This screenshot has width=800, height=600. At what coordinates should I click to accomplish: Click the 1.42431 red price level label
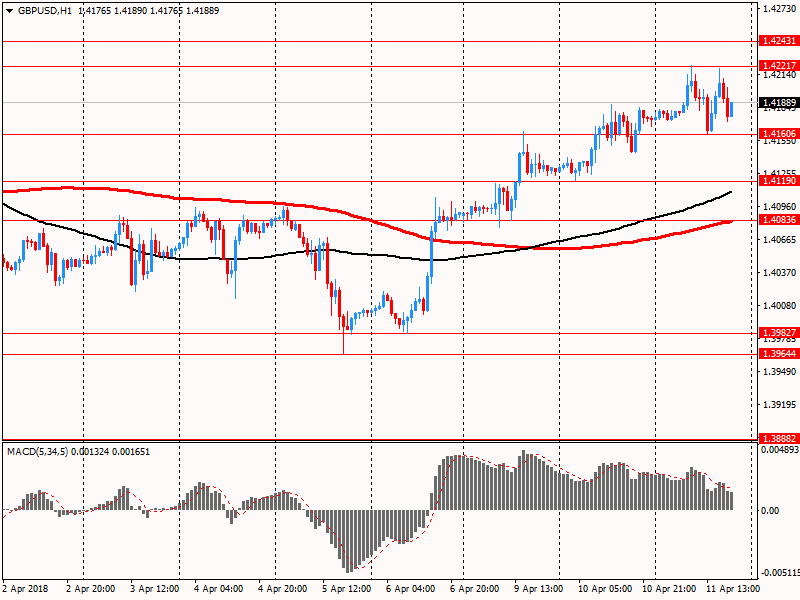(779, 41)
